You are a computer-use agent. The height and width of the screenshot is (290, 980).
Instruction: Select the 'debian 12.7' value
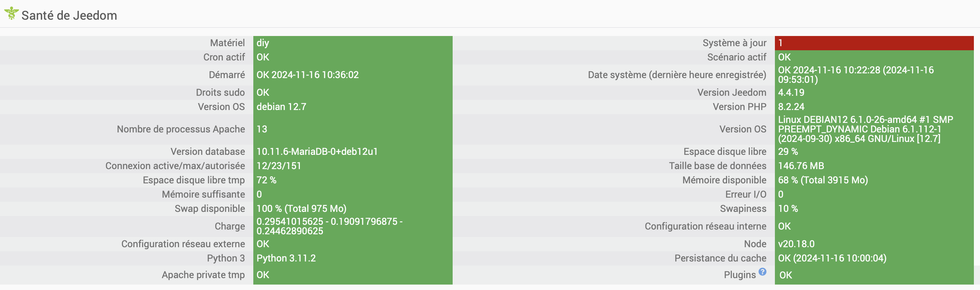281,107
